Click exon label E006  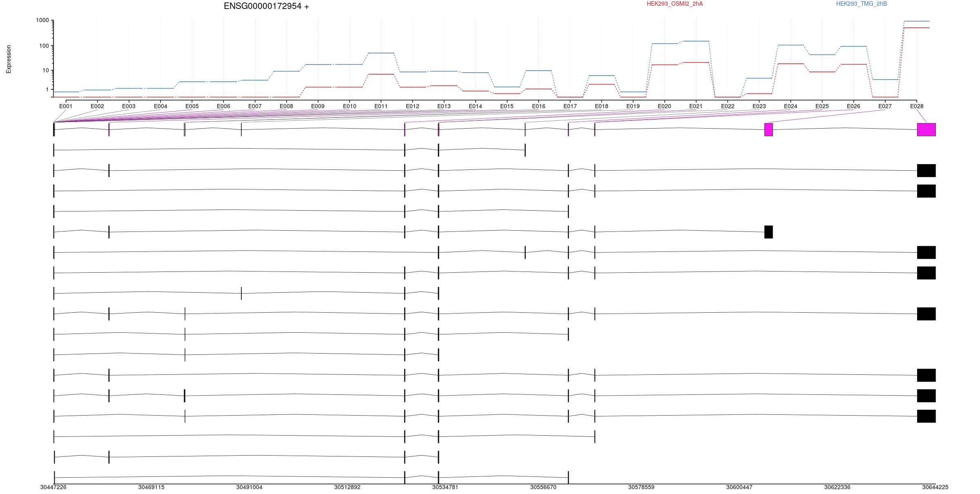[223, 106]
